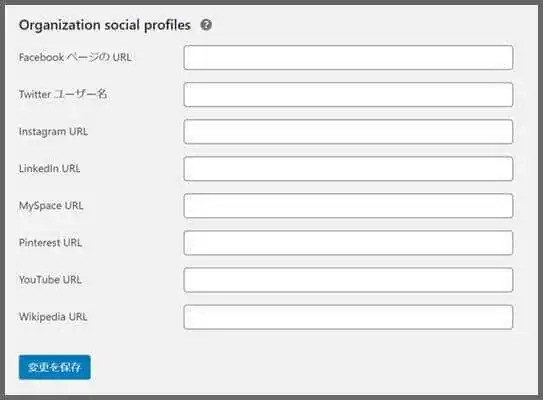
Task: Click the LinkedIn URL label text
Action: tap(50, 169)
